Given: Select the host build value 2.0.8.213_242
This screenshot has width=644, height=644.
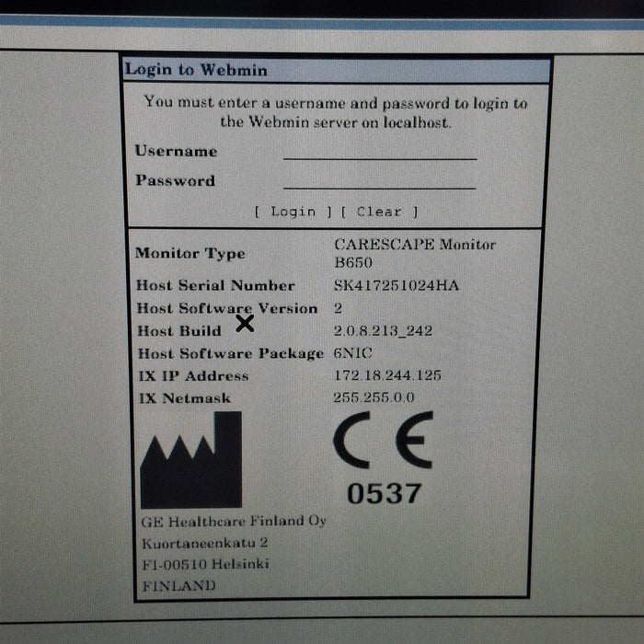Looking at the screenshot, I should click(383, 331).
